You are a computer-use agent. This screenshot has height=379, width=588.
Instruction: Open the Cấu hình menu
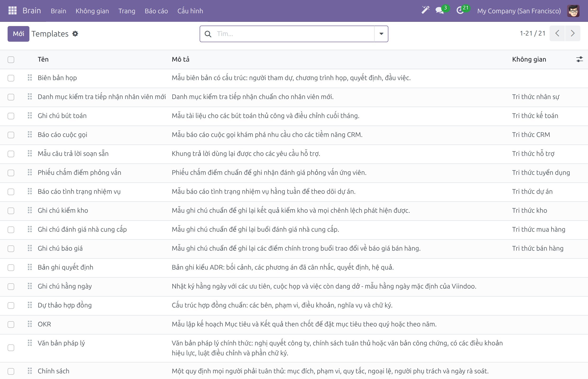click(x=190, y=11)
